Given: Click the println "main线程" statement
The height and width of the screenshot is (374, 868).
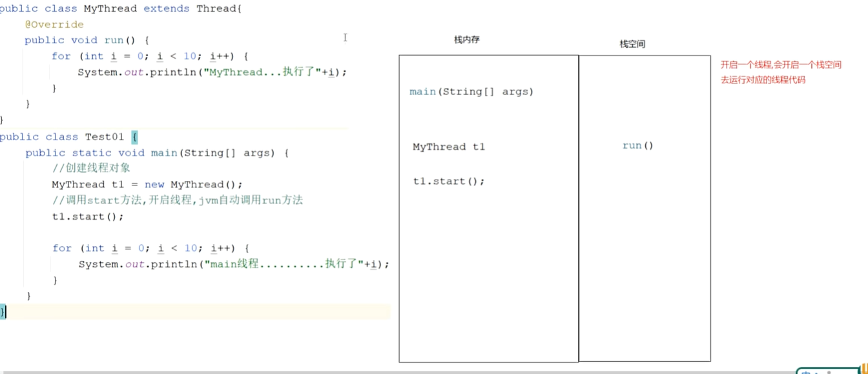Looking at the screenshot, I should click(x=234, y=264).
